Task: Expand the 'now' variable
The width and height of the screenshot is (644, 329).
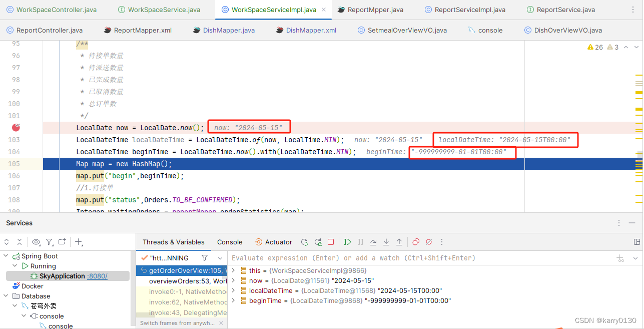Action: tap(234, 280)
